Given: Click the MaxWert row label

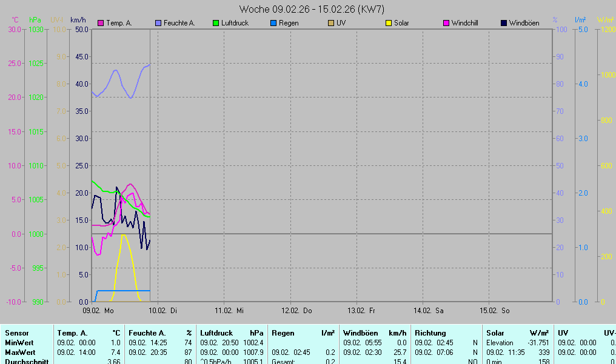Looking at the screenshot, I should (x=20, y=352).
